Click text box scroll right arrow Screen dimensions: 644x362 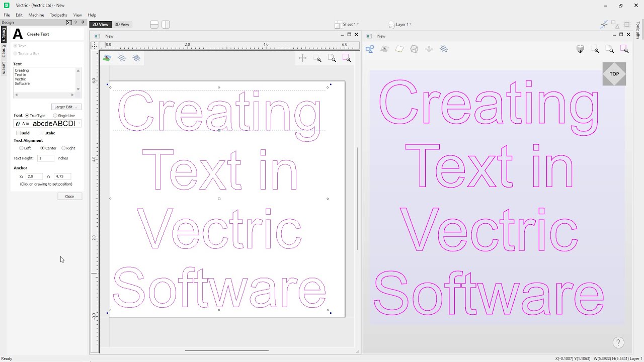pyautogui.click(x=72, y=95)
